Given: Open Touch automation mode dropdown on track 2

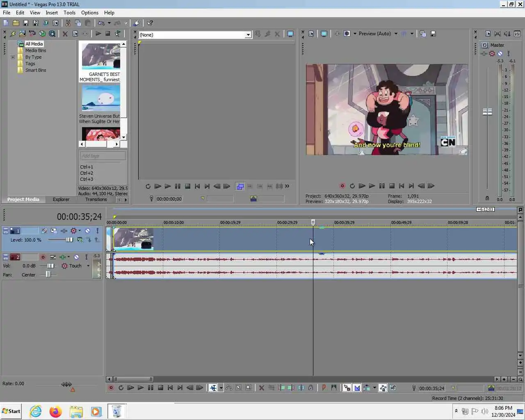Looking at the screenshot, I should 88,266.
